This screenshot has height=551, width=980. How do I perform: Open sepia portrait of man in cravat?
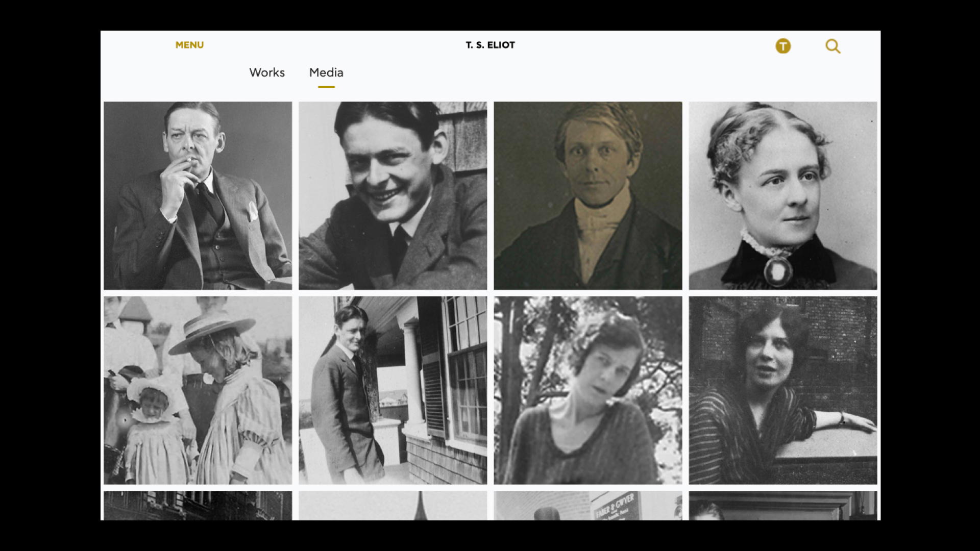coord(588,195)
